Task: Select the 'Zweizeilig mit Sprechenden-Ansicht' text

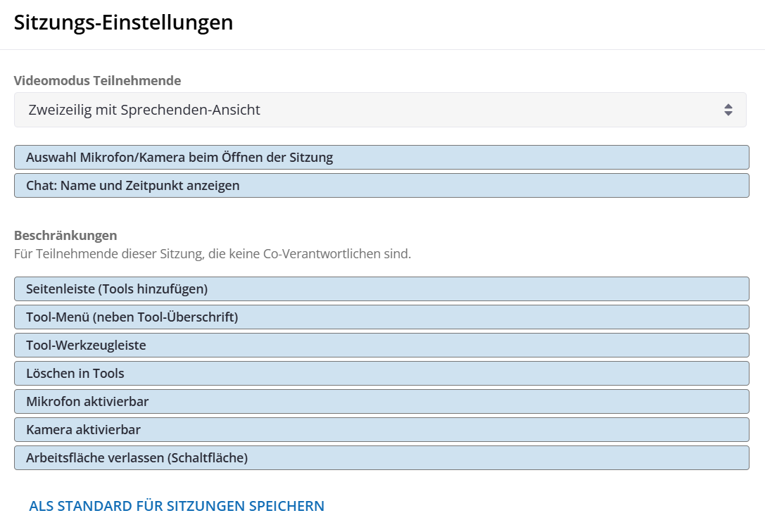Action: click(144, 110)
